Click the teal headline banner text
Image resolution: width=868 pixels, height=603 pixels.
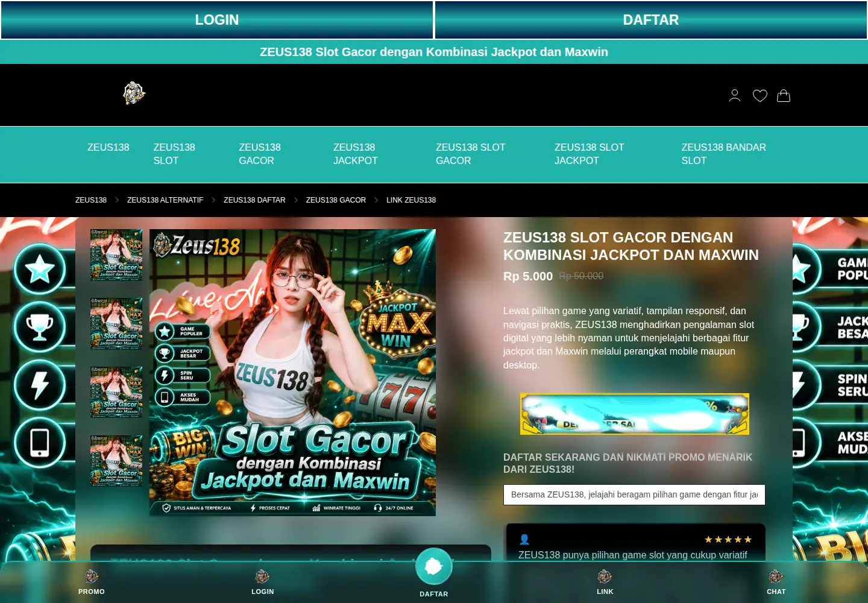click(434, 52)
